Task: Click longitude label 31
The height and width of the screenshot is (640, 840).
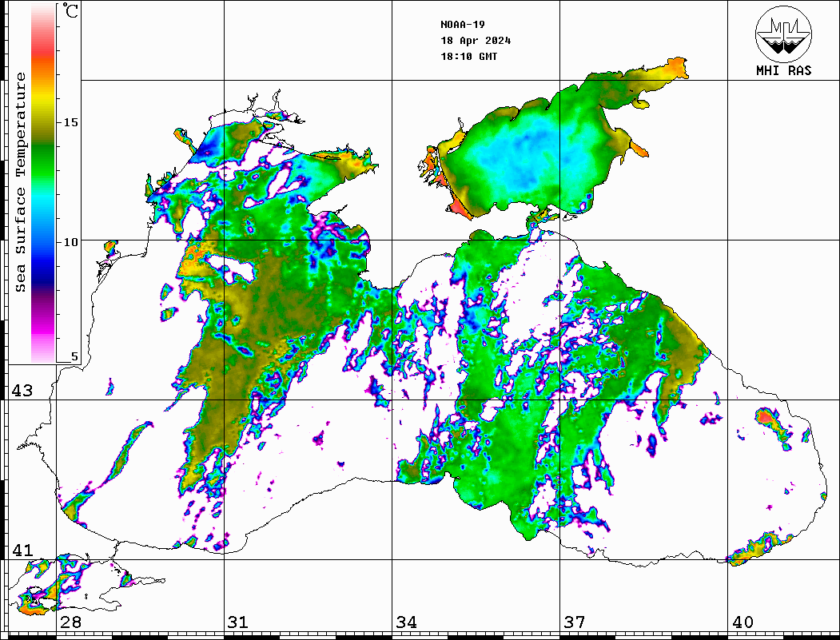Action: 238,622
